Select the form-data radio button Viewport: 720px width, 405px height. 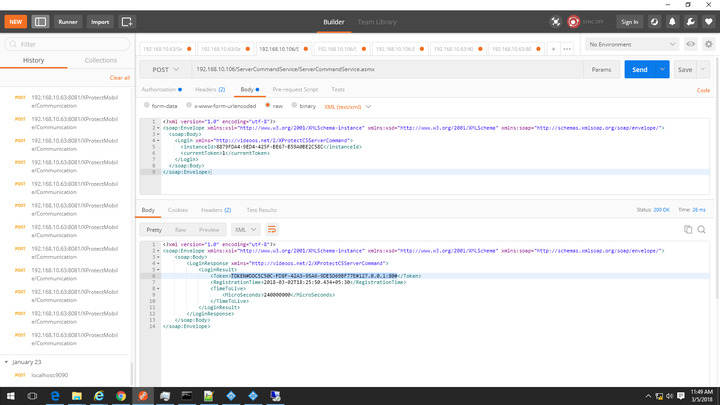[x=146, y=105]
